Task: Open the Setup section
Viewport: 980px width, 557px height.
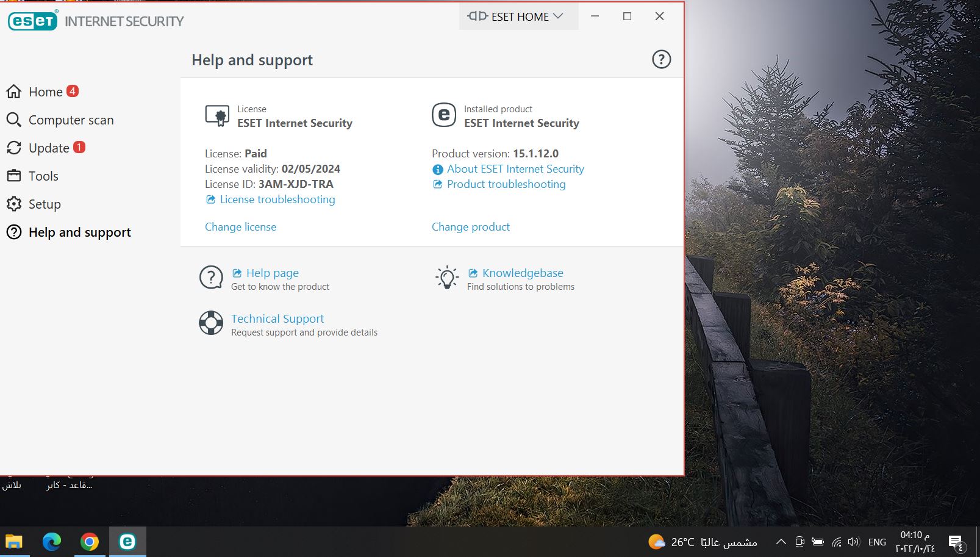Action: pos(45,204)
